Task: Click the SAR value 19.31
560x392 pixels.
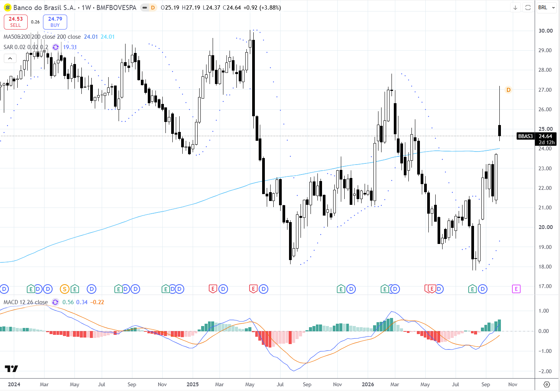Action: [70, 47]
